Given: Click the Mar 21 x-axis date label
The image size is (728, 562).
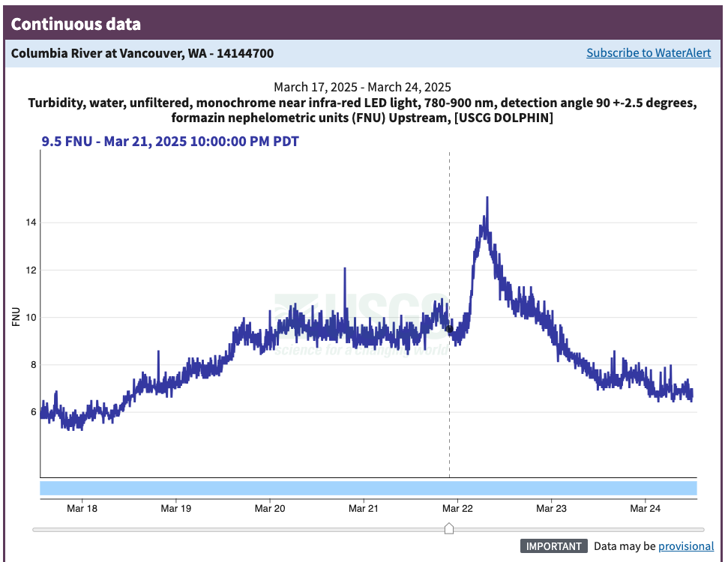Looking at the screenshot, I should tap(364, 508).
